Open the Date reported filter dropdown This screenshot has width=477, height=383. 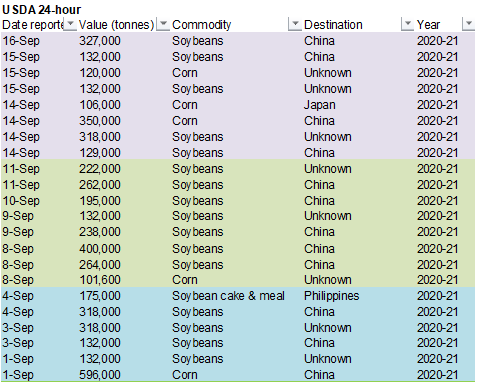70,24
